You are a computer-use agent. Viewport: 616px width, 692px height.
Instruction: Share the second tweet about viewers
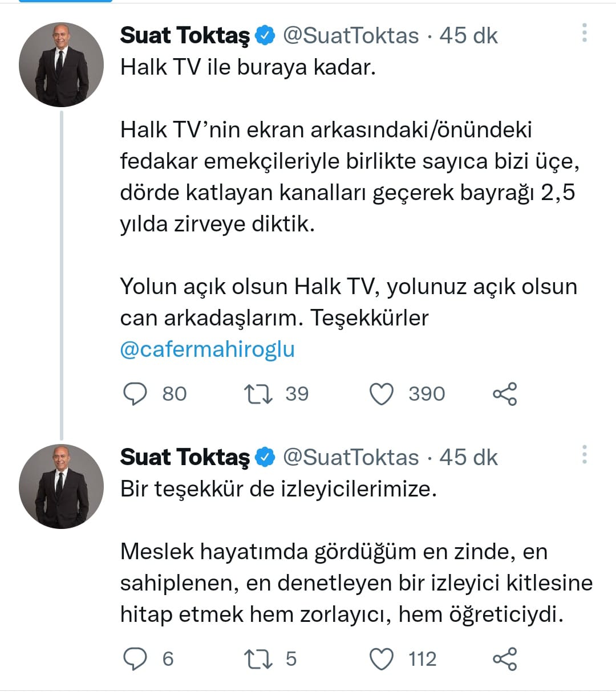(x=505, y=659)
